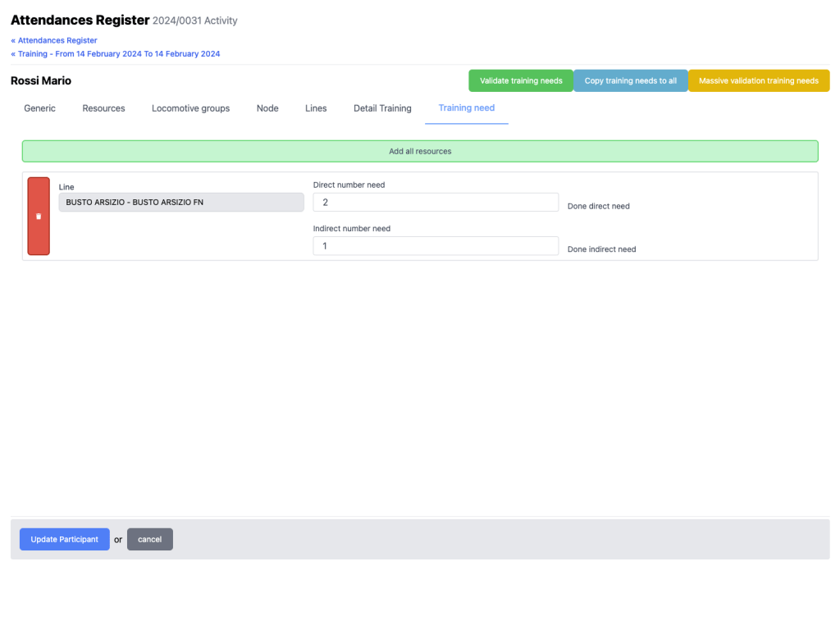
Task: Select the Training need tab
Action: click(467, 108)
